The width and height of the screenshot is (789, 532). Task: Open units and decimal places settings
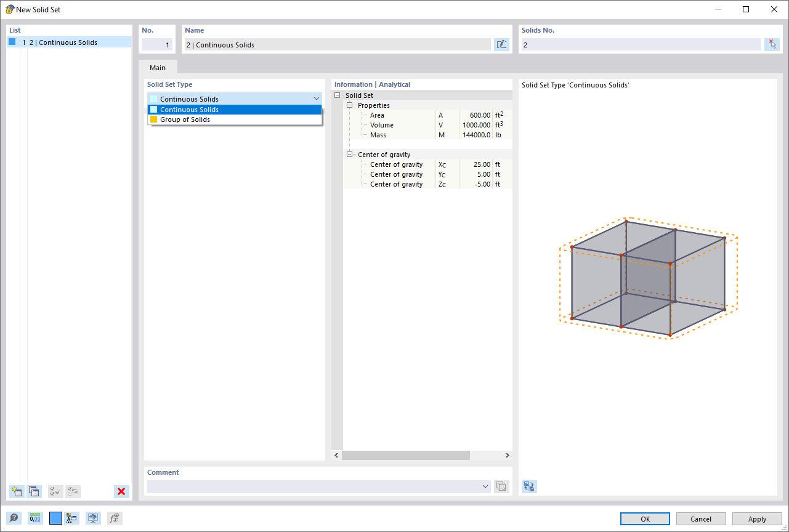[x=35, y=518]
